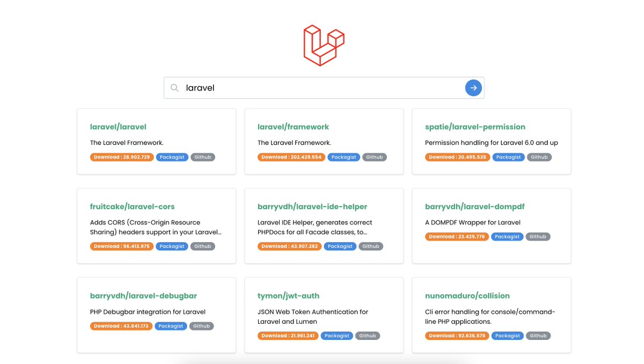Open the spatie/laravel-permission package title
The image size is (644, 364).
coord(475,127)
